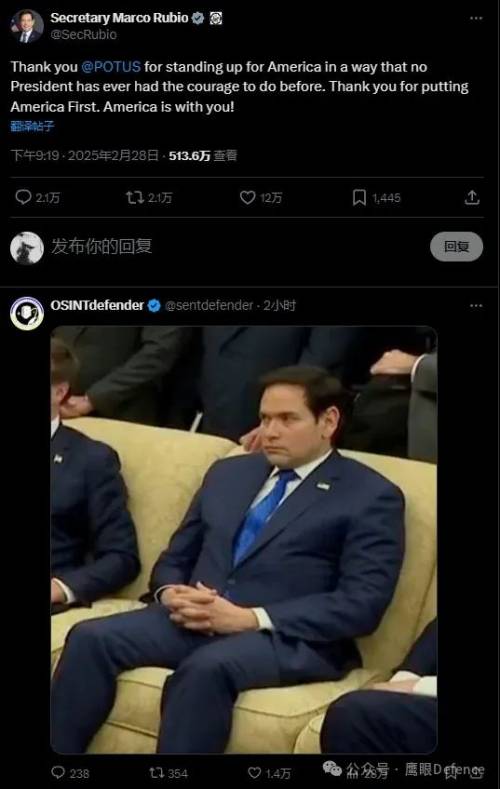Repost the Secretary Marco Rubio tweet
Screen dimensions: 500x789
134,197
